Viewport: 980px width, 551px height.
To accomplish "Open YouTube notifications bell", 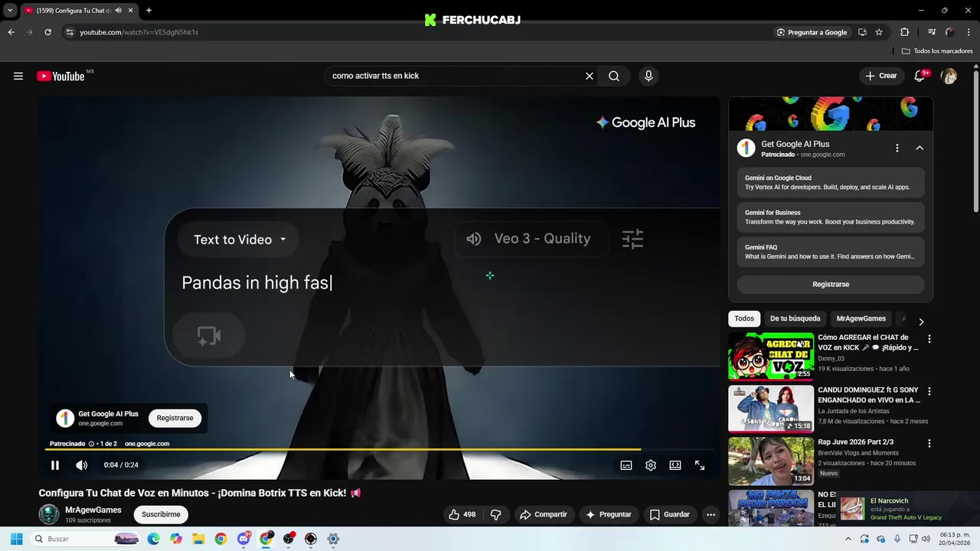I will (920, 76).
